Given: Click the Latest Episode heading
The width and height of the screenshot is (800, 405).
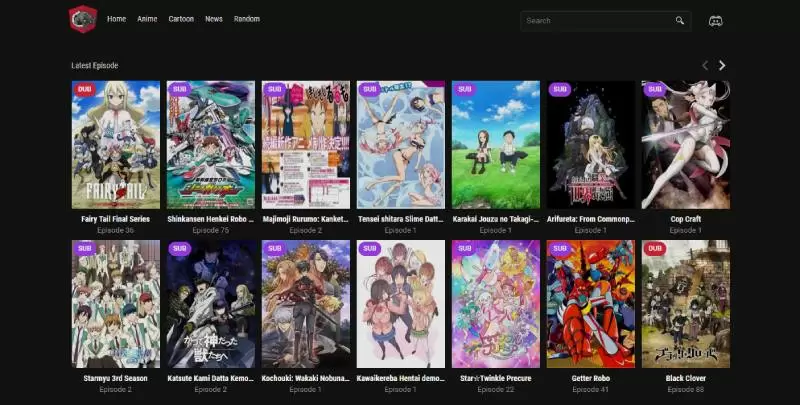Looking at the screenshot, I should [x=95, y=66].
